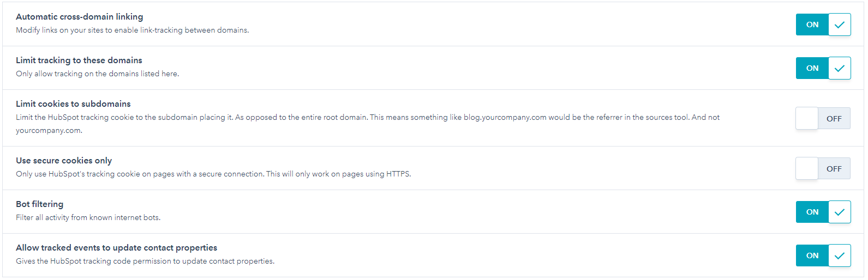868x280 pixels.
Task: Click the checkmark icon on Automatic cross-domain linking switch
Action: click(840, 25)
